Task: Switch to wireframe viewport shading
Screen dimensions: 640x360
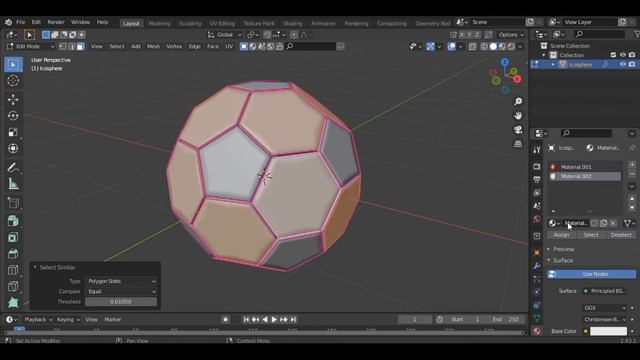Action: (484, 47)
